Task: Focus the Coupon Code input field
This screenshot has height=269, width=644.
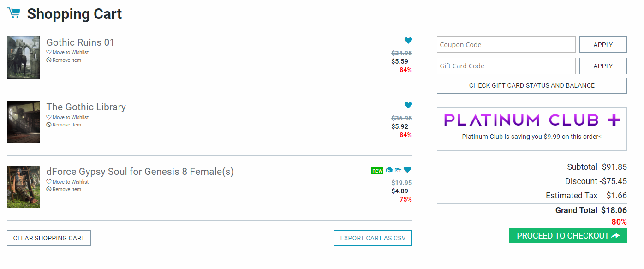Action: (x=506, y=45)
